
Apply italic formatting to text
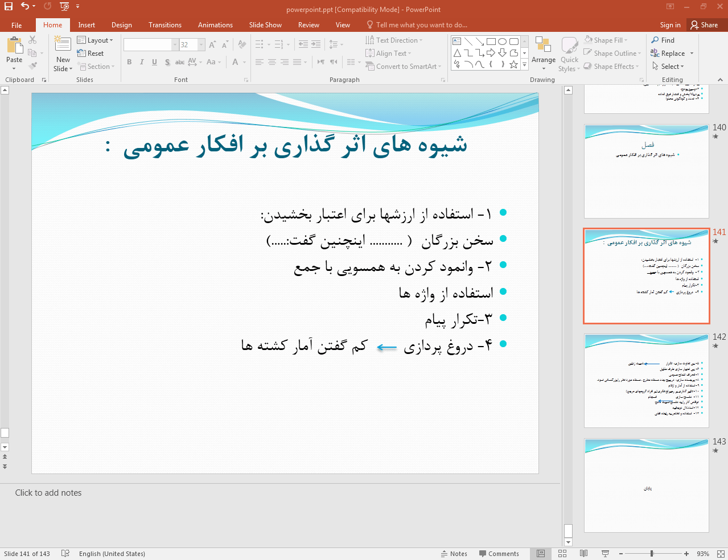pos(142,62)
